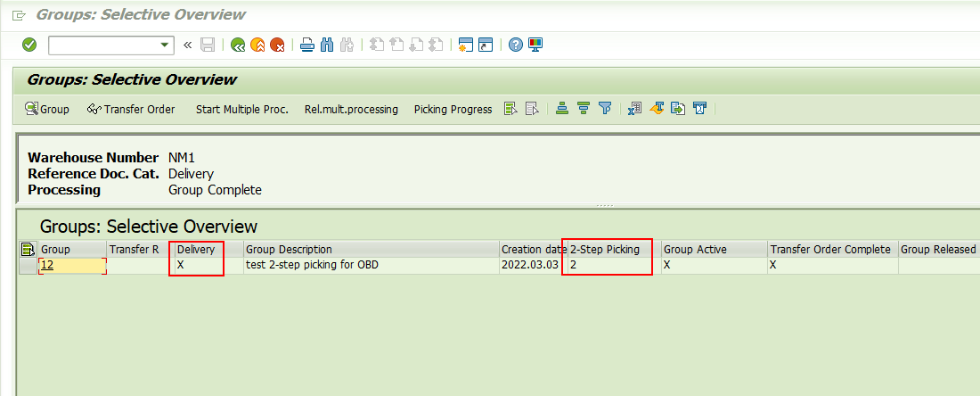
Task: Click the 'Group Complete' processing value
Action: 215,190
